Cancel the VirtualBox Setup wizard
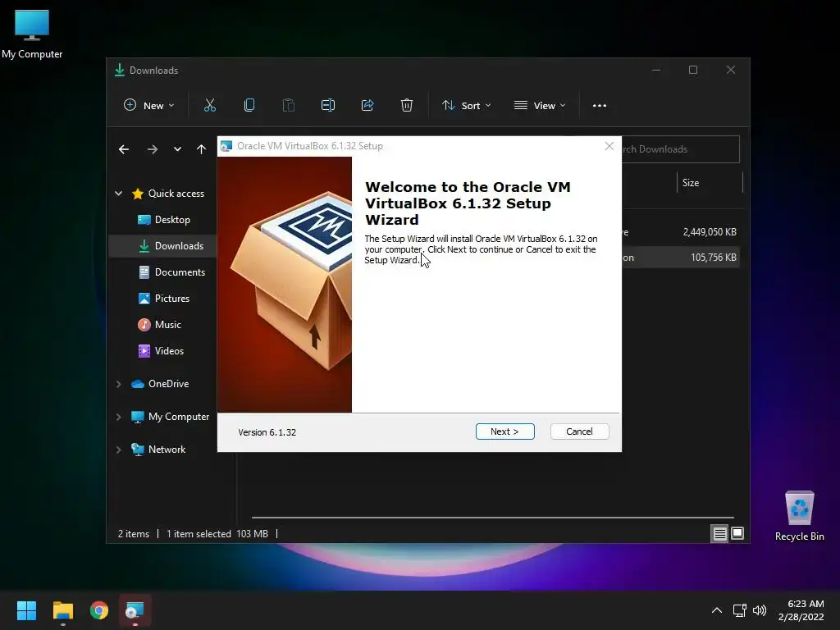This screenshot has height=630, width=840. point(579,431)
